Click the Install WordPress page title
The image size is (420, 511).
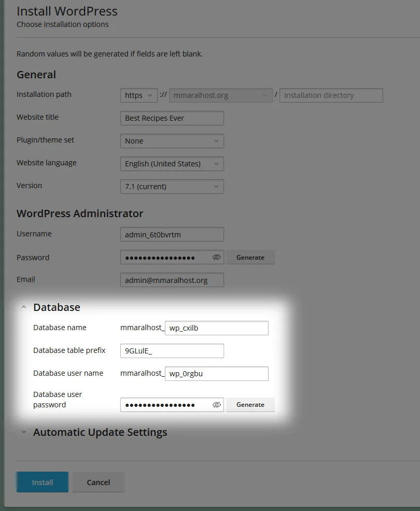(x=67, y=11)
